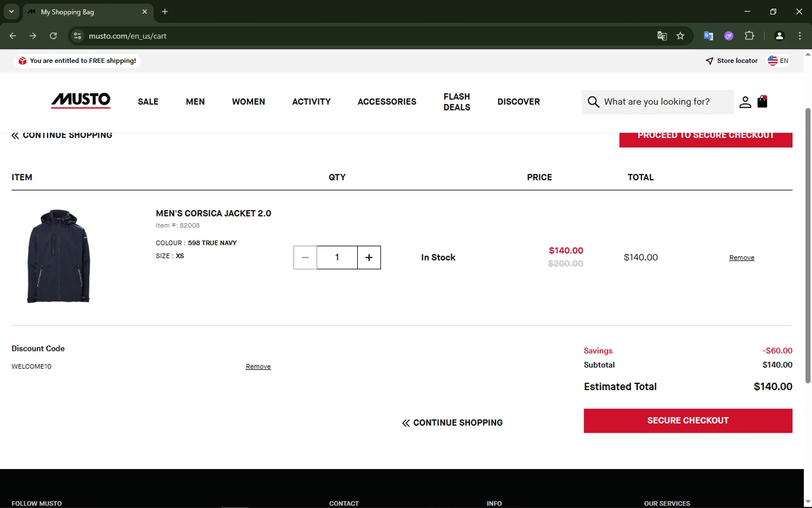Remove the Corsica Jacket from bag
This screenshot has width=812, height=508.
[x=742, y=258]
